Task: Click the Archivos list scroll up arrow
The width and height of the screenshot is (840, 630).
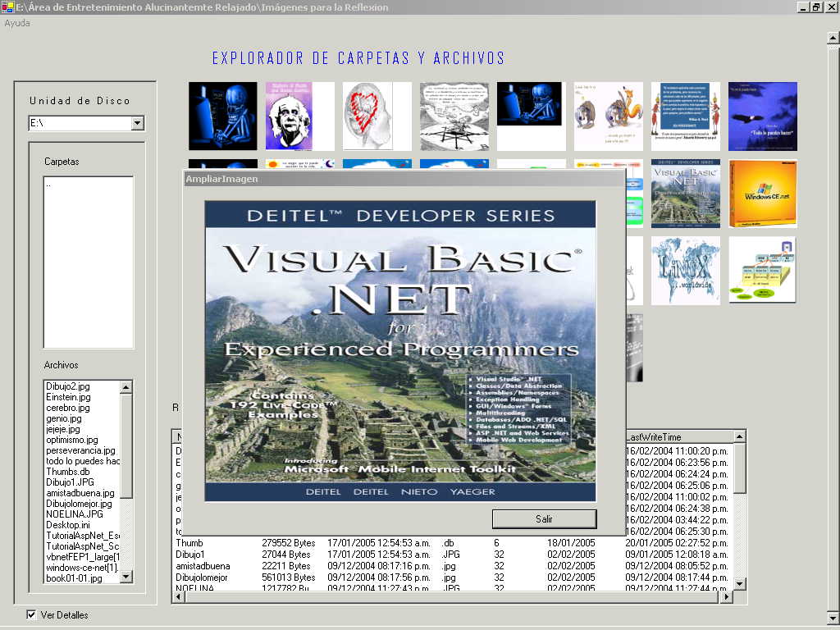Action: coord(126,387)
